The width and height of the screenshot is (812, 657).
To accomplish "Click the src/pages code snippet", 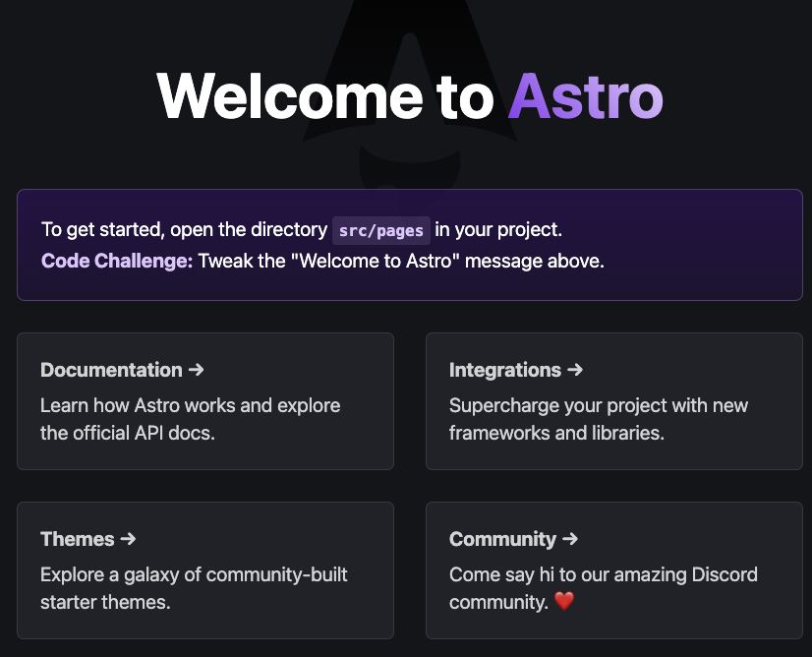I will (380, 230).
